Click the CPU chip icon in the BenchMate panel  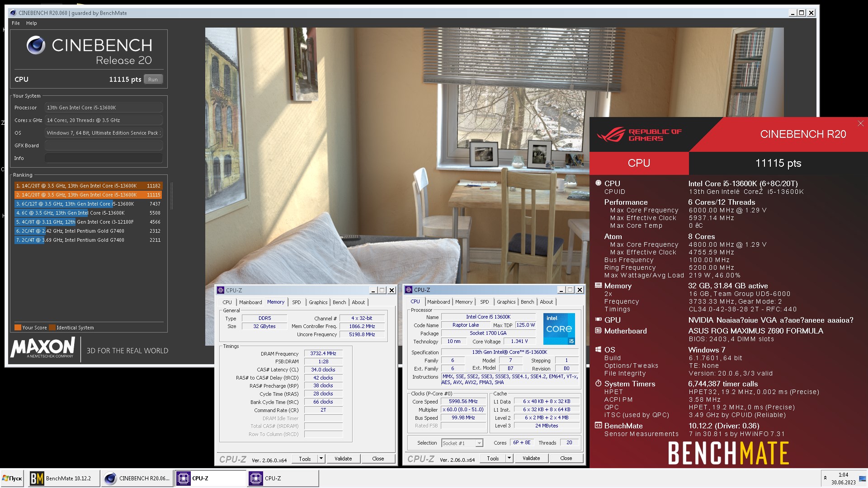[x=598, y=183]
